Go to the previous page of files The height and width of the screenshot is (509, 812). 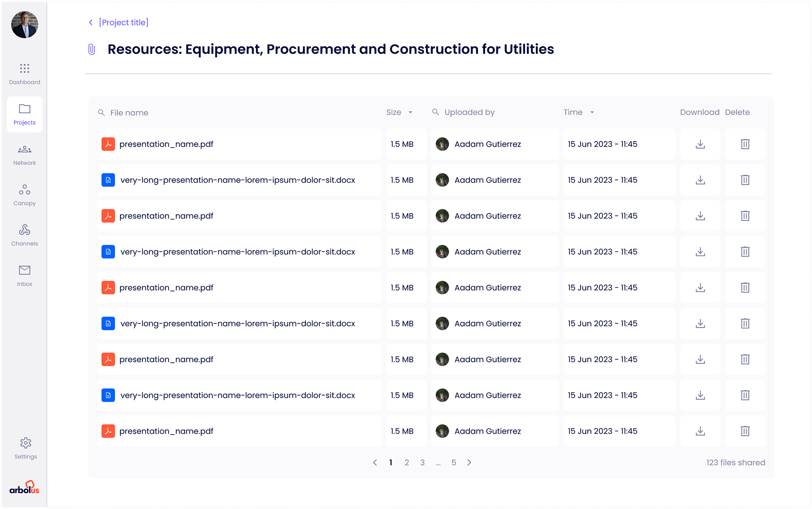[x=375, y=463]
